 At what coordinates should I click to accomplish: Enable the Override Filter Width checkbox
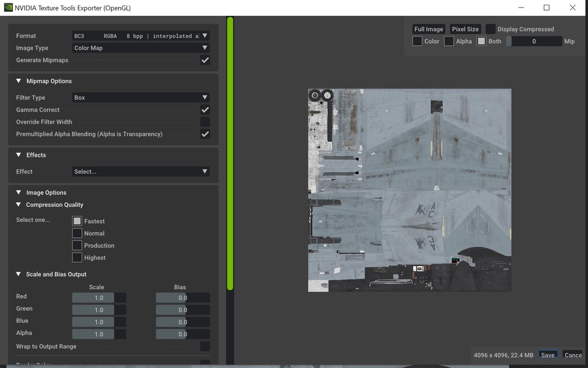pos(205,122)
